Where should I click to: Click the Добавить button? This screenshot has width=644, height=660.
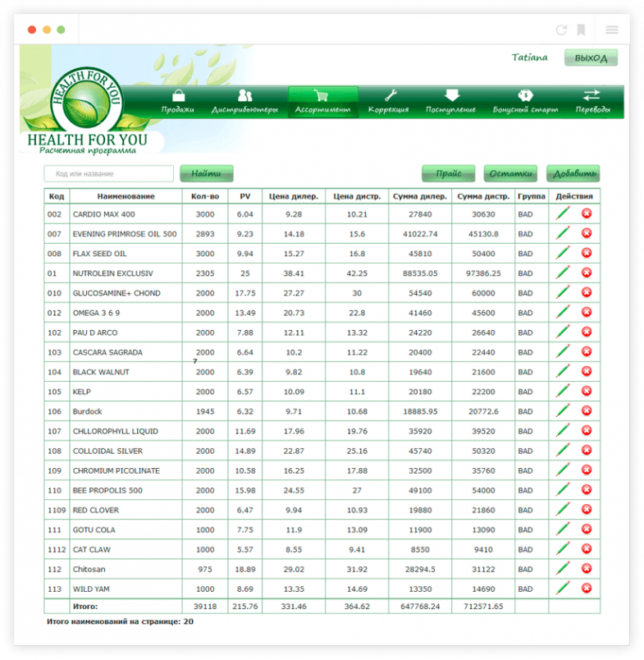coord(573,174)
